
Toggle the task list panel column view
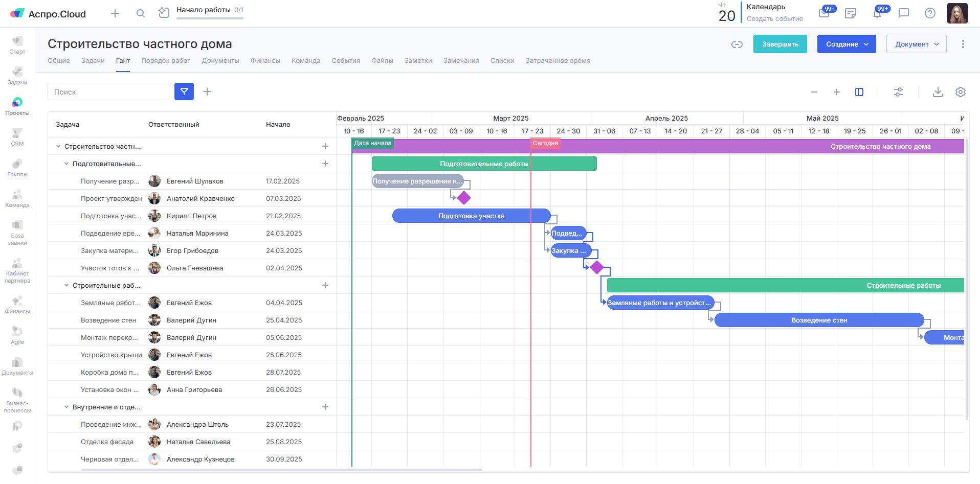[859, 92]
